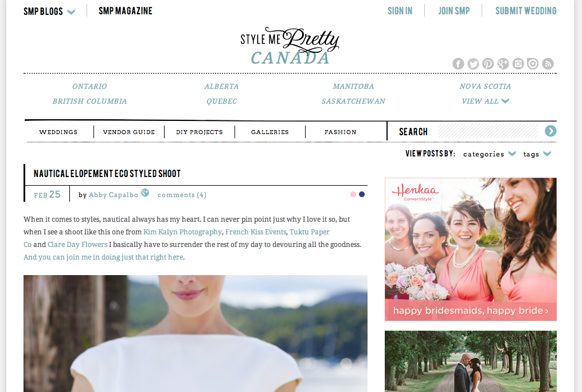The width and height of the screenshot is (582, 392).
Task: Open the Weddings menu item
Action: 58,132
